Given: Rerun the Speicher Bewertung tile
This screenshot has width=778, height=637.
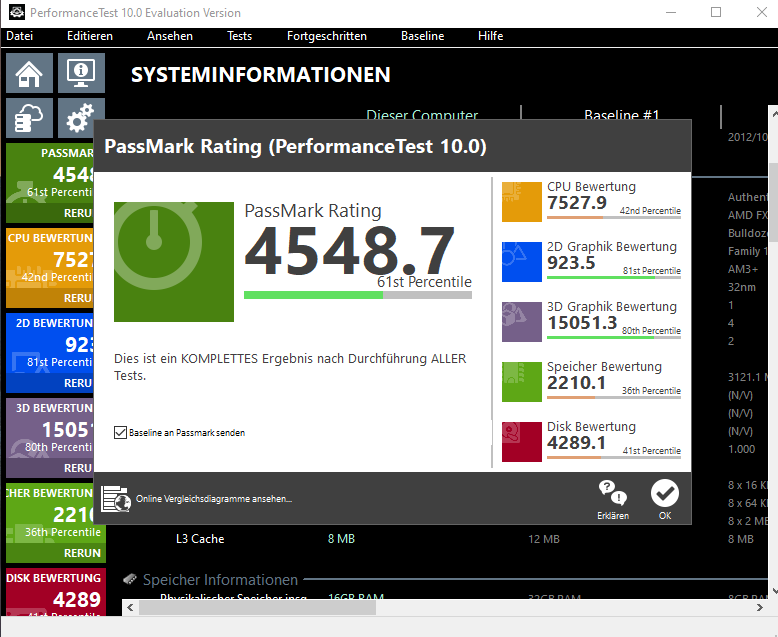Looking at the screenshot, I should 82,553.
